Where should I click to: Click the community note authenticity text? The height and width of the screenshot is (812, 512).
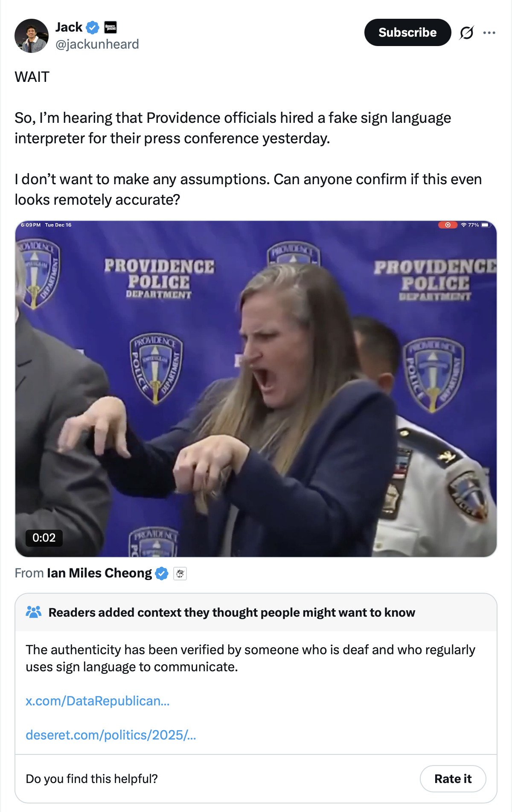point(250,658)
